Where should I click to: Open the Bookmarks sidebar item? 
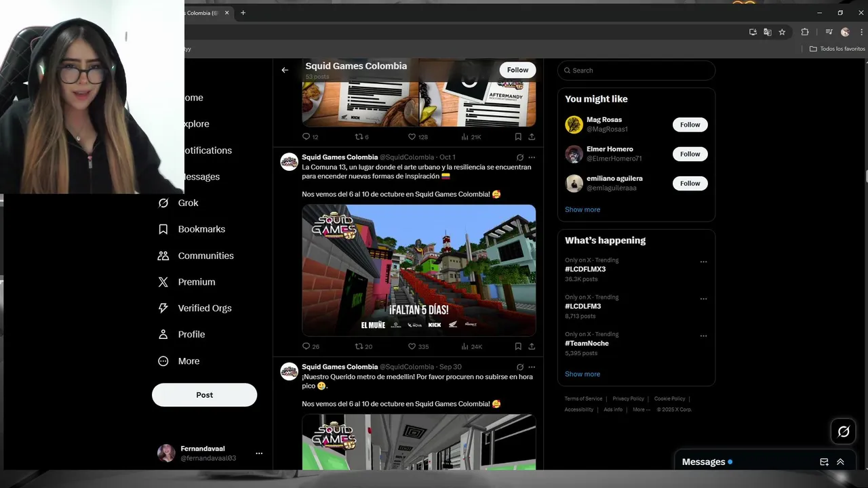[191, 229]
